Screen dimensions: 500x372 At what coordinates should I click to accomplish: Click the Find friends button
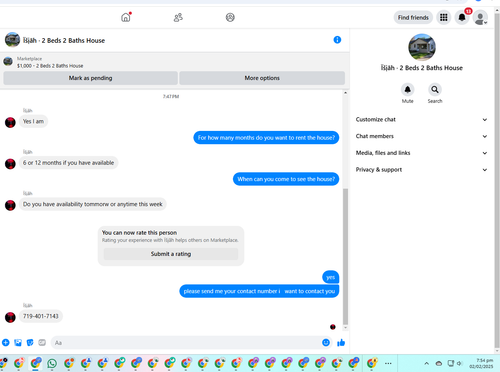[413, 18]
